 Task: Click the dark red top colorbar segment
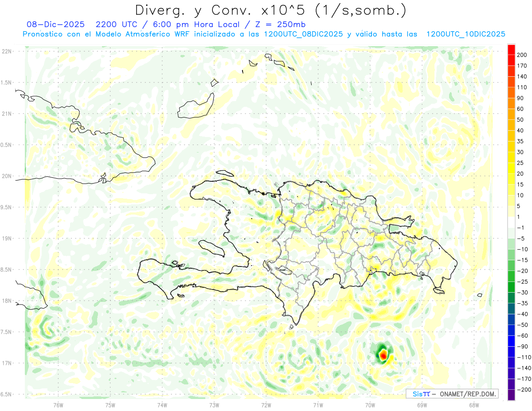(511, 50)
